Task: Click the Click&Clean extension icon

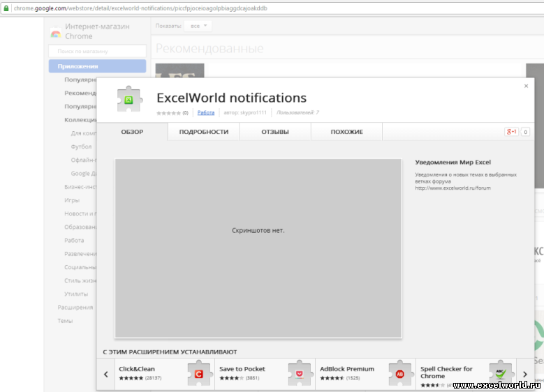Action: tap(199, 373)
